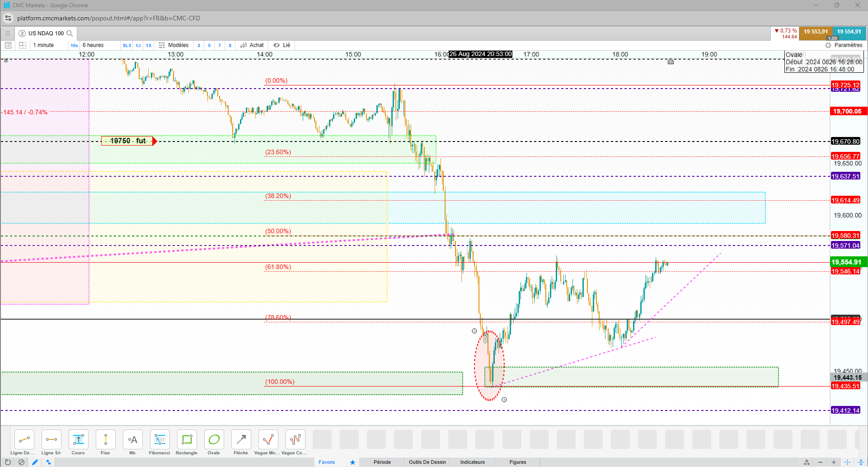Switch to the Période tab

[x=382, y=462]
